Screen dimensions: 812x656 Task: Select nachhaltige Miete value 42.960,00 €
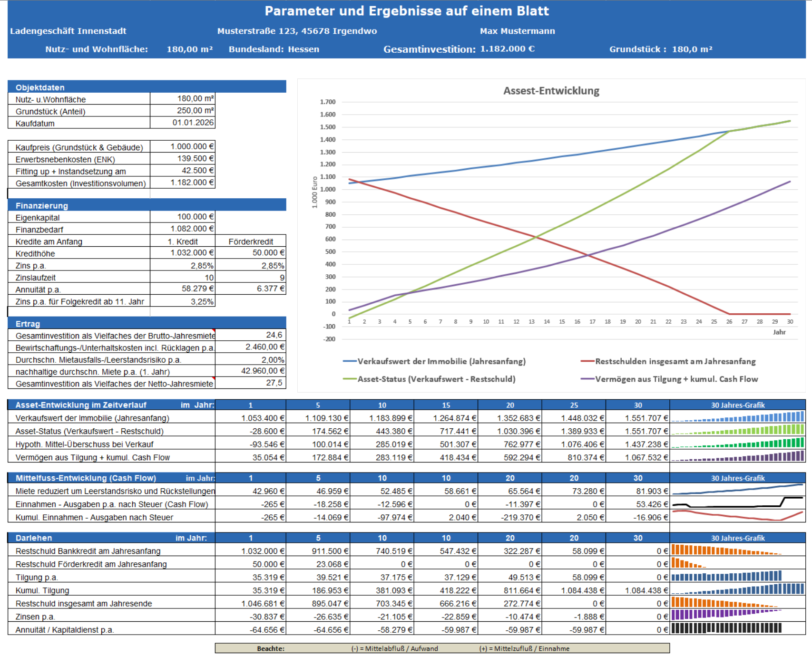(x=251, y=371)
